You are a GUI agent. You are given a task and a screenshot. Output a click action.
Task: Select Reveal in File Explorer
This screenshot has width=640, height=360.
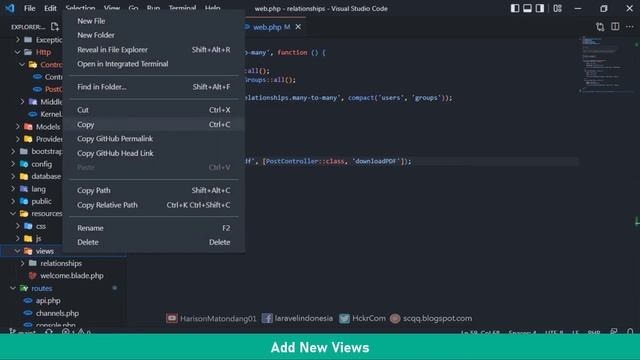click(154, 49)
